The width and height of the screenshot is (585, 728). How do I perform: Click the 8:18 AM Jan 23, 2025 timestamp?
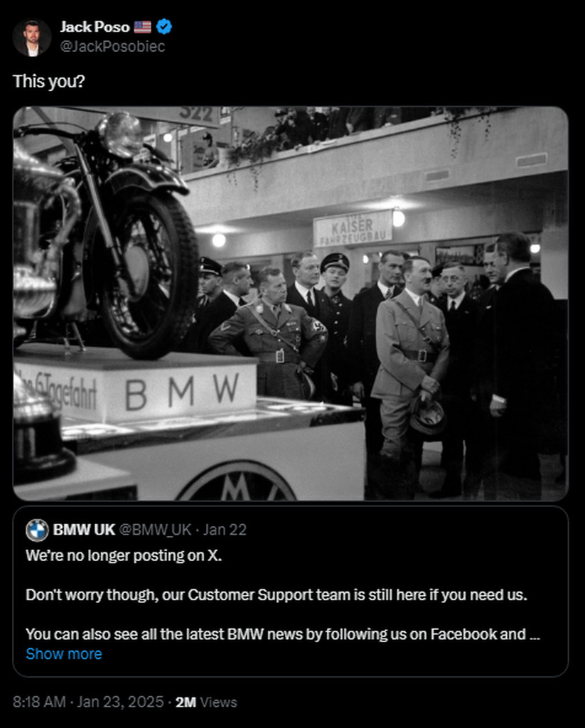pyautogui.click(x=88, y=702)
